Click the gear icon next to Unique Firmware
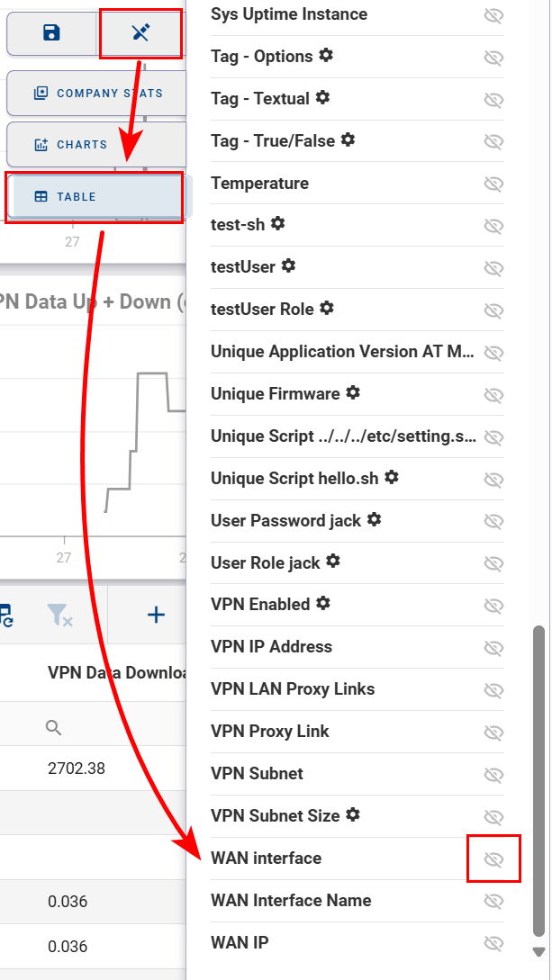The image size is (552, 980). pyautogui.click(x=353, y=393)
